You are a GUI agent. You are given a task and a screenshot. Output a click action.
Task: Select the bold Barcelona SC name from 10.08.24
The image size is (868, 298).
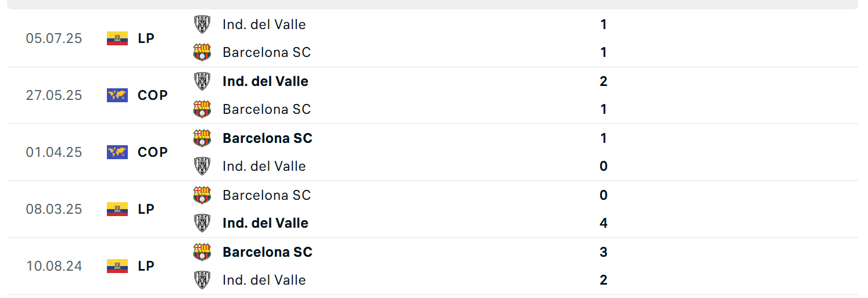click(x=267, y=252)
